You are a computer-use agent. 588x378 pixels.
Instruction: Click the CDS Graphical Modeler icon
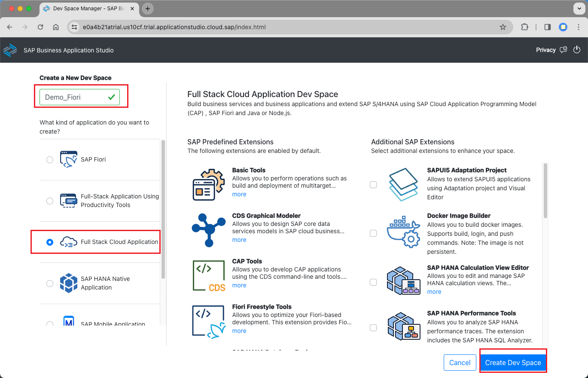click(x=208, y=230)
